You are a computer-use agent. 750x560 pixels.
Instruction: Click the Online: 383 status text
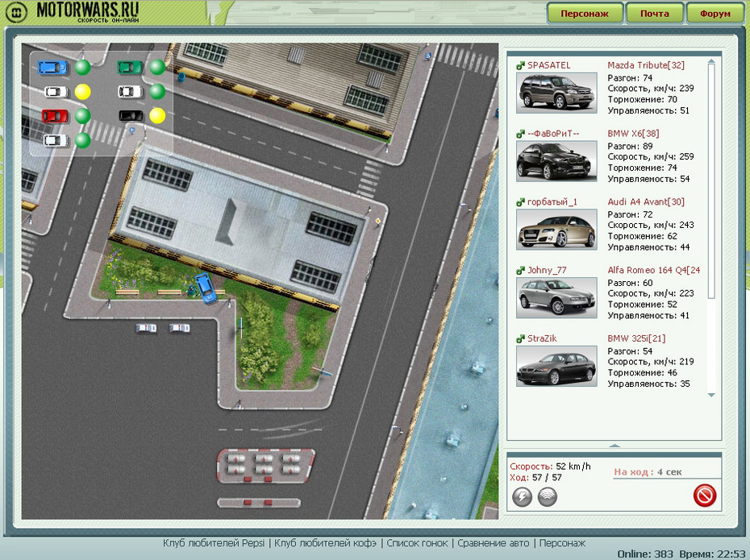click(x=645, y=554)
